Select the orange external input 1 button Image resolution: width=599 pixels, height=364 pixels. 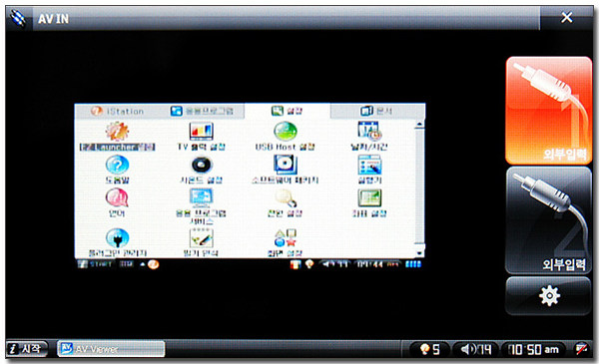(548, 111)
